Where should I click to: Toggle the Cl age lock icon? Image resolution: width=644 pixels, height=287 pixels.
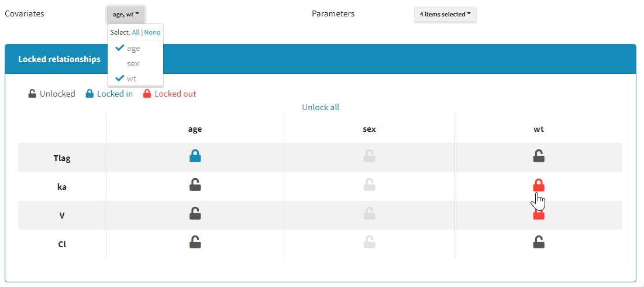(x=195, y=242)
